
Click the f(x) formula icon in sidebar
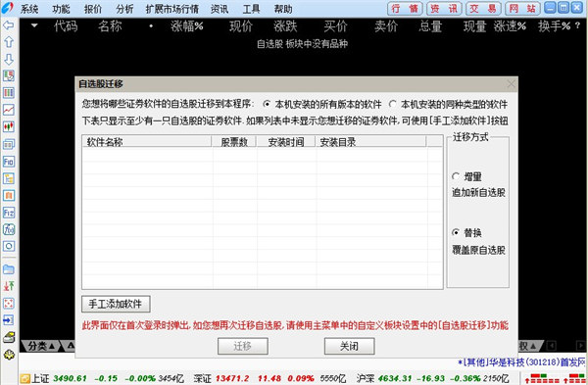(9, 229)
